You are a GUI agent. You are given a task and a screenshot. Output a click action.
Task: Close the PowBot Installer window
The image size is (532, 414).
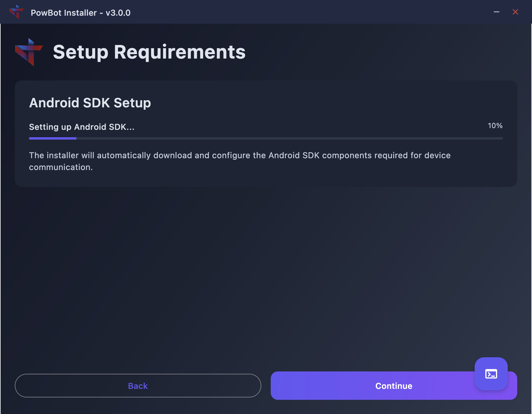pos(515,12)
